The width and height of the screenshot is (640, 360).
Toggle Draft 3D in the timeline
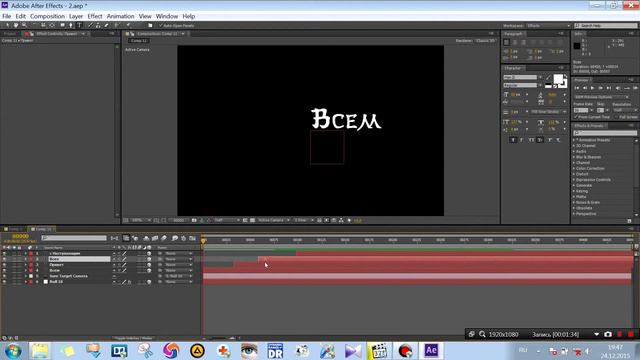[x=135, y=238]
